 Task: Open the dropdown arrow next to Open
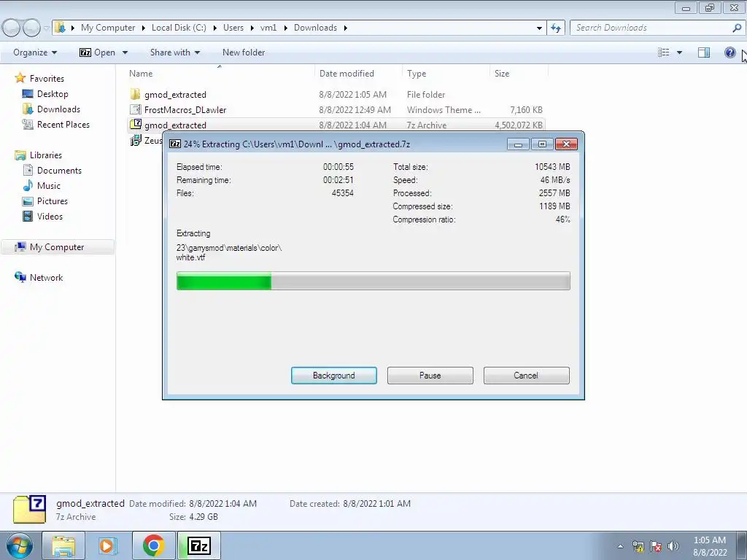point(125,52)
